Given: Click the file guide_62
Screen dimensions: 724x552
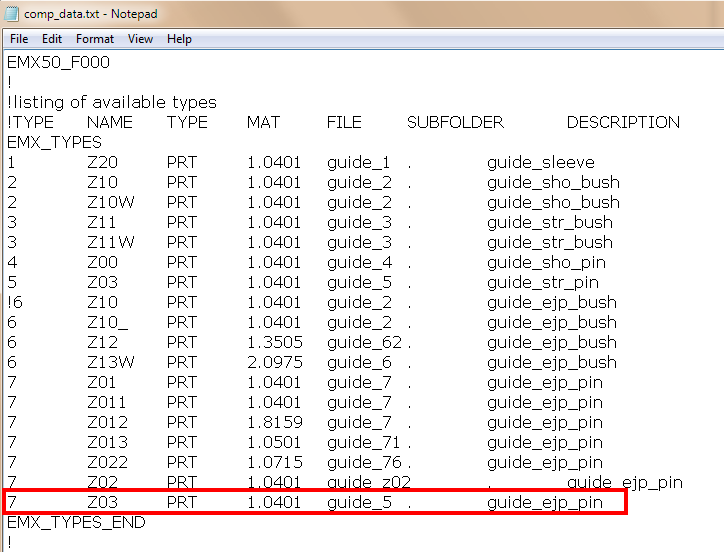Looking at the screenshot, I should tap(364, 342).
